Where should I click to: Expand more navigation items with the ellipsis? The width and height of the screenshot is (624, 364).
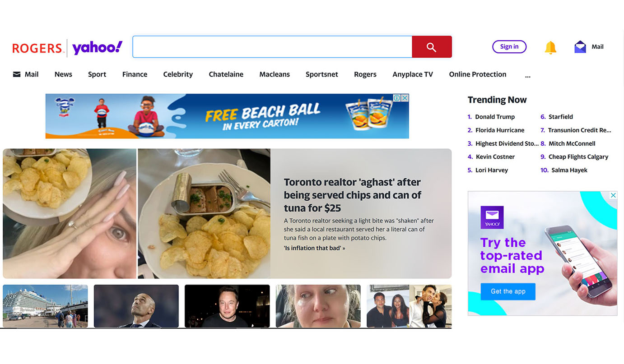(527, 76)
